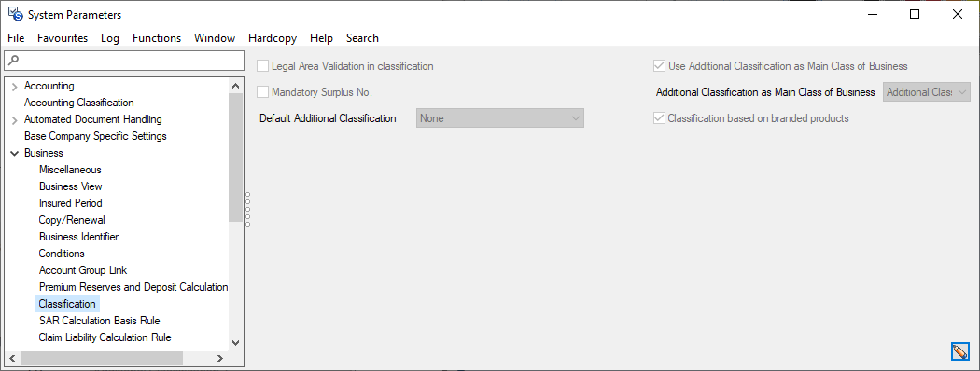
Task: Click the tree vertical scrollbar thumb
Action: (x=235, y=158)
